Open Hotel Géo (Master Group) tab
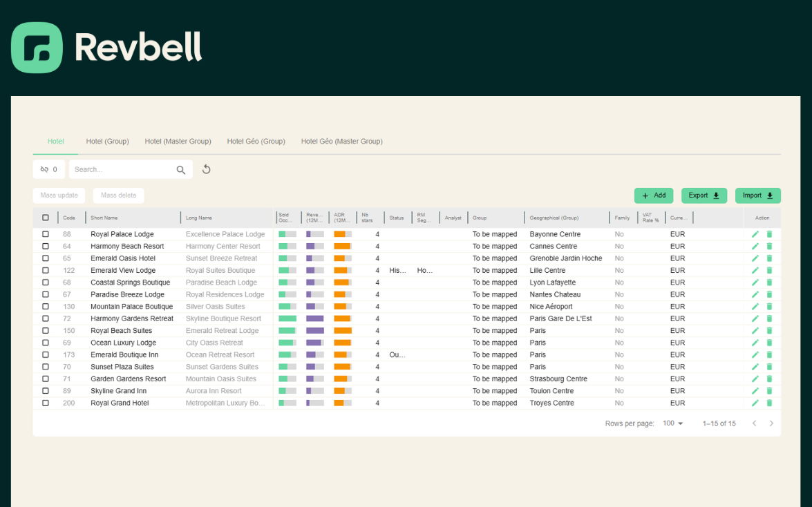Screen dimensions: 812x507 tap(342, 141)
